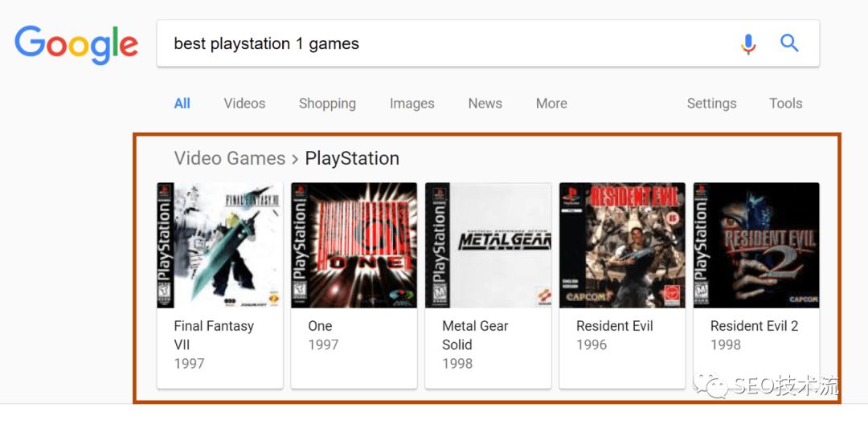Click the magnifying glass search icon

coord(789,43)
